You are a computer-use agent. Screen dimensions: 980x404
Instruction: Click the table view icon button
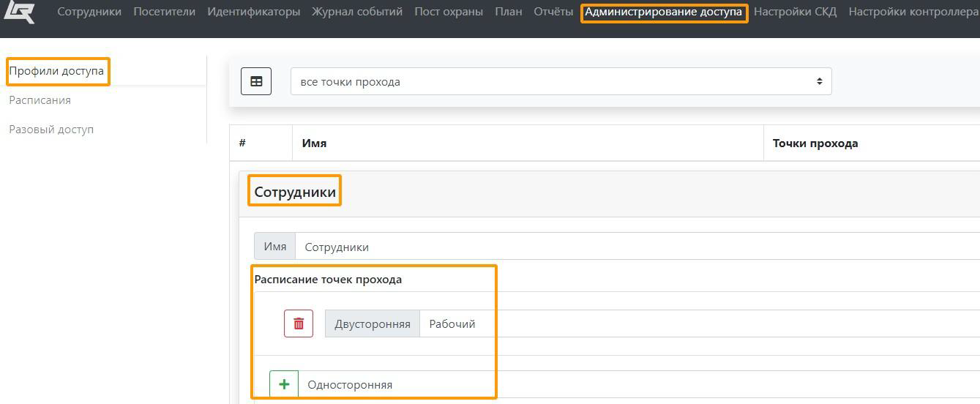point(256,81)
